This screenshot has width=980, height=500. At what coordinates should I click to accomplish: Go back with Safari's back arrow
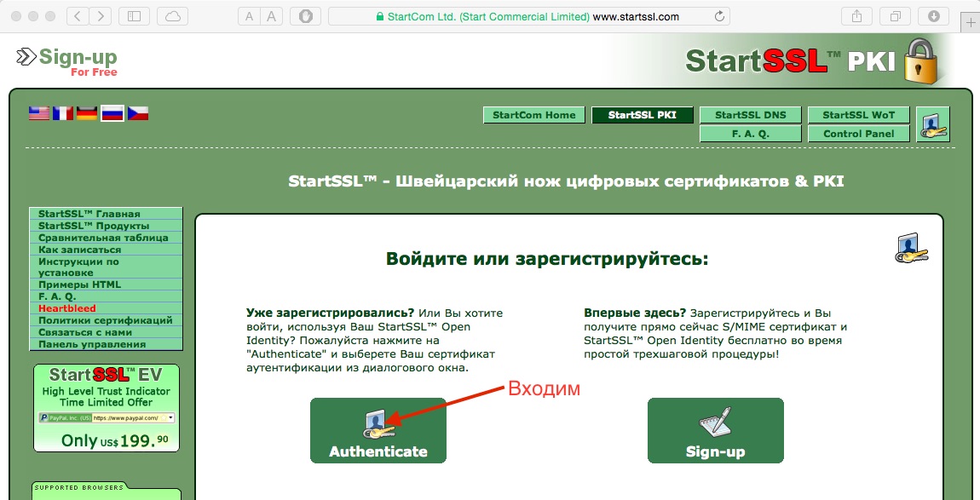click(77, 16)
